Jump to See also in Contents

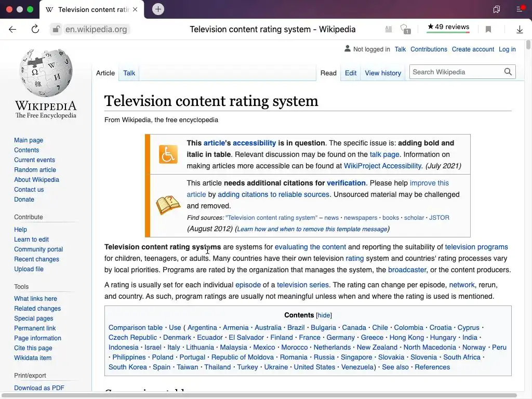pyautogui.click(x=395, y=367)
